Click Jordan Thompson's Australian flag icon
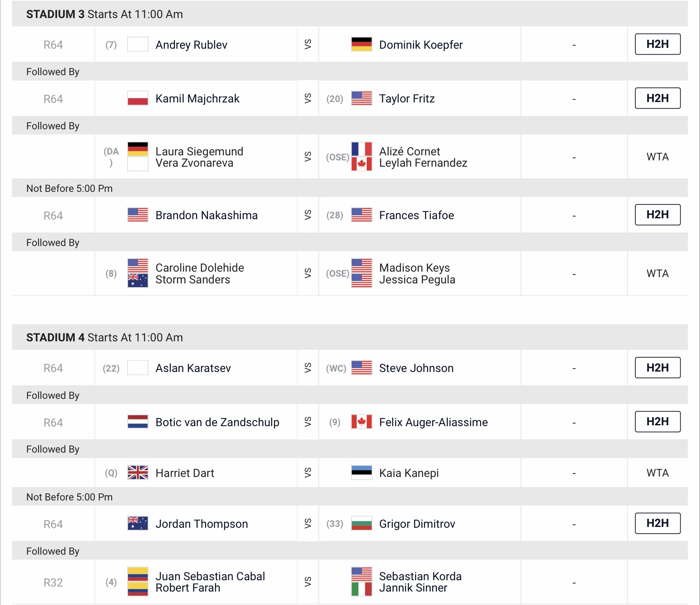The height and width of the screenshot is (605, 700). click(138, 524)
